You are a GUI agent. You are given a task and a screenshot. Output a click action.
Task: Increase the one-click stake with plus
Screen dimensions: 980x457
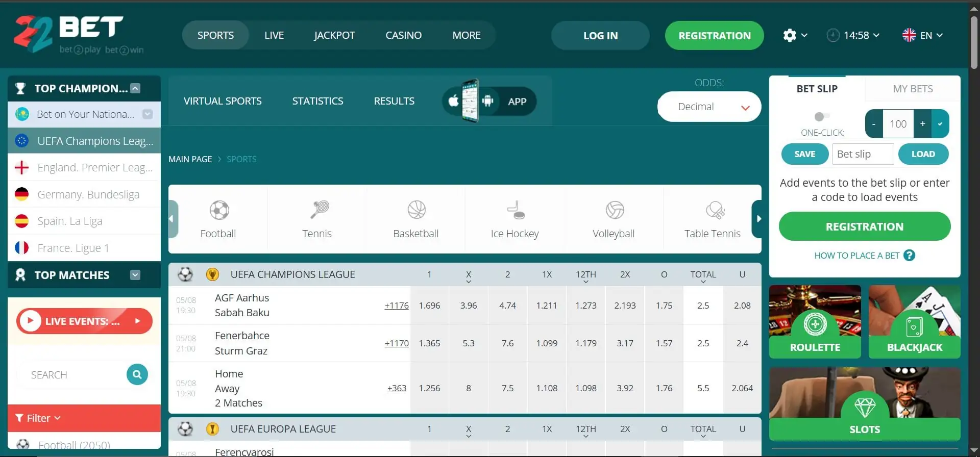point(922,124)
